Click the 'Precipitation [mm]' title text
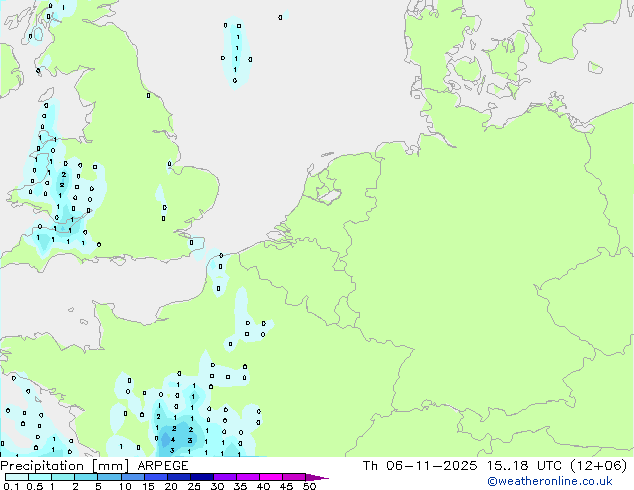634x490 pixels. point(64,466)
